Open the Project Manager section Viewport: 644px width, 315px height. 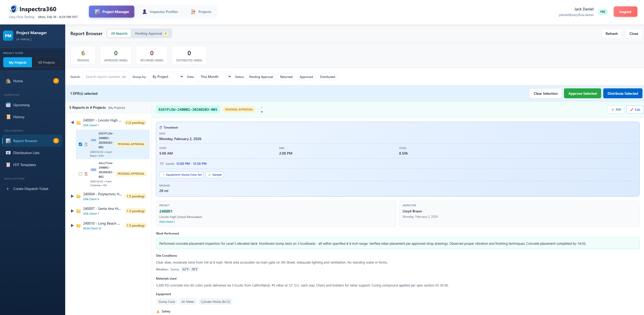coord(111,11)
